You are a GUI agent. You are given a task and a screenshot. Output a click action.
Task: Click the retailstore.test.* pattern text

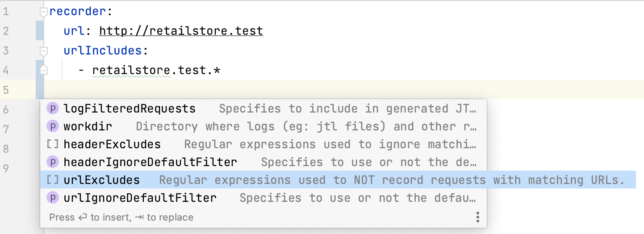pos(156,70)
